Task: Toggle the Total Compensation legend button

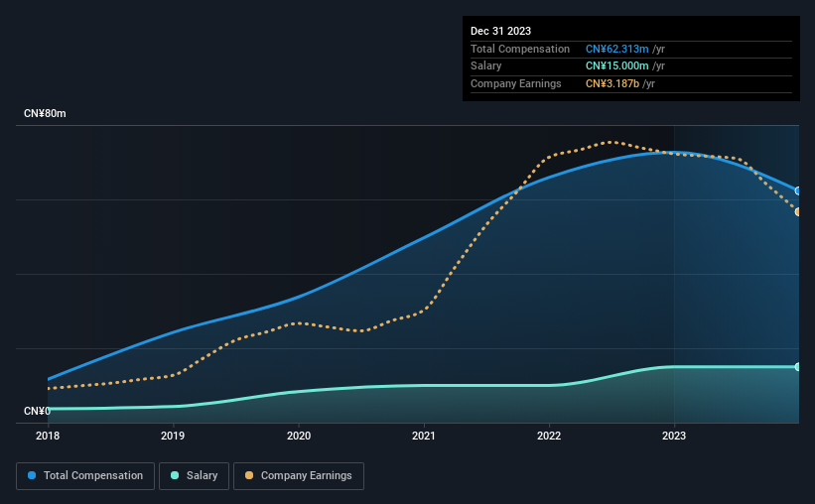Action: [85, 476]
